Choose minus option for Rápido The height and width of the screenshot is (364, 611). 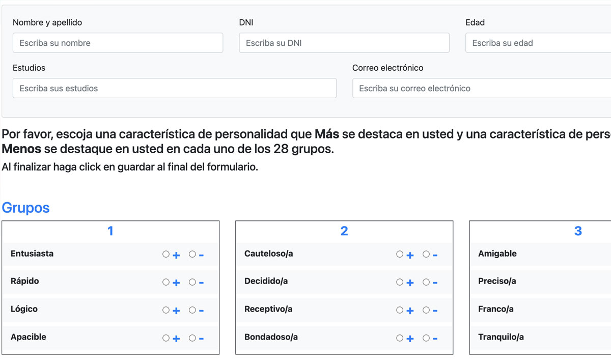click(x=192, y=282)
